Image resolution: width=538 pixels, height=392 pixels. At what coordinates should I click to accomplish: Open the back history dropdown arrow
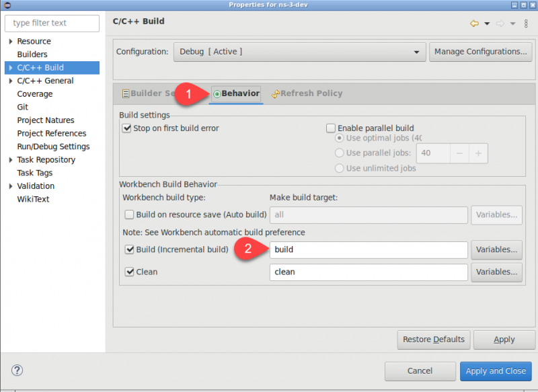click(x=487, y=24)
